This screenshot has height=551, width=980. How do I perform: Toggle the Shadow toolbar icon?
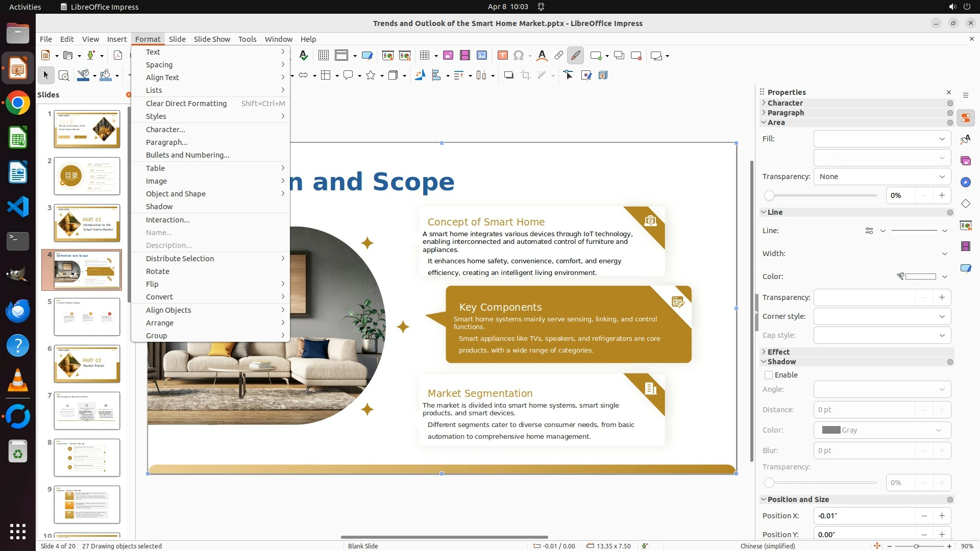508,76
